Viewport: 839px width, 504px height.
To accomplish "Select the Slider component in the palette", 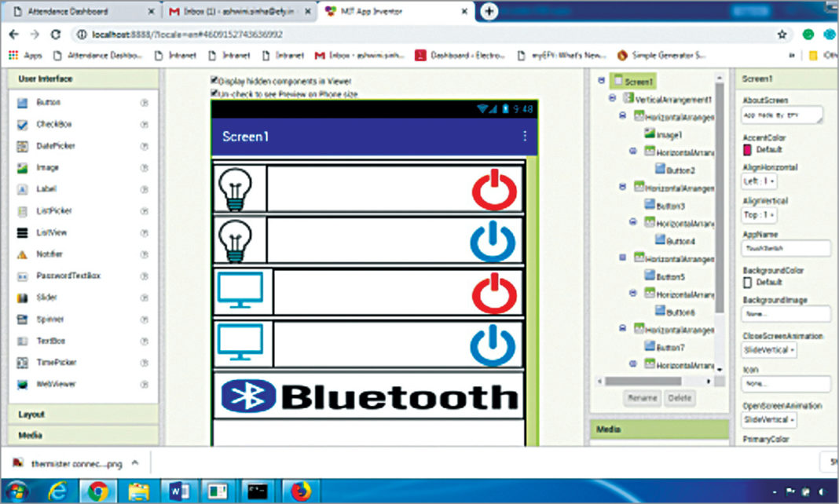I will [45, 298].
